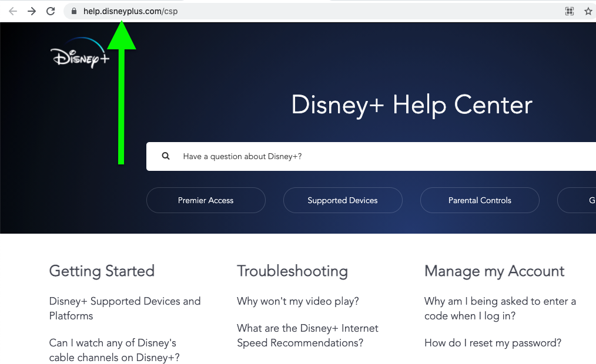Open 'Disney+ Supported Devices and Platforms' article

pyautogui.click(x=125, y=308)
